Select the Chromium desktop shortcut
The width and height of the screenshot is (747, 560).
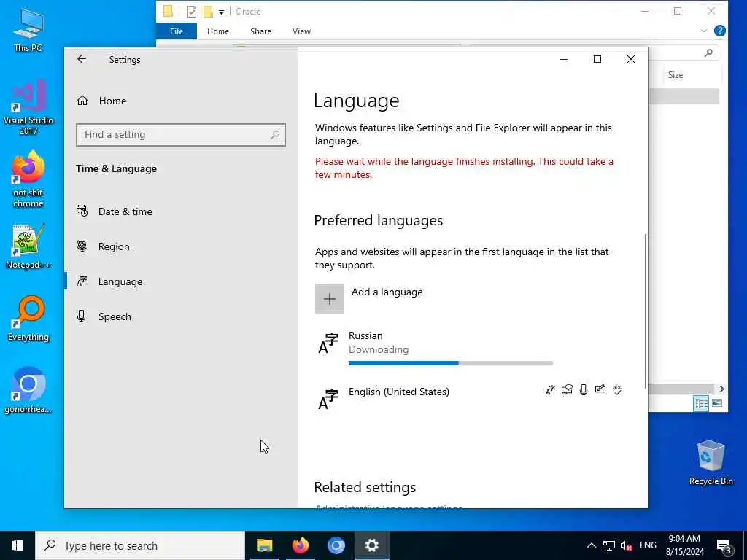pyautogui.click(x=28, y=391)
